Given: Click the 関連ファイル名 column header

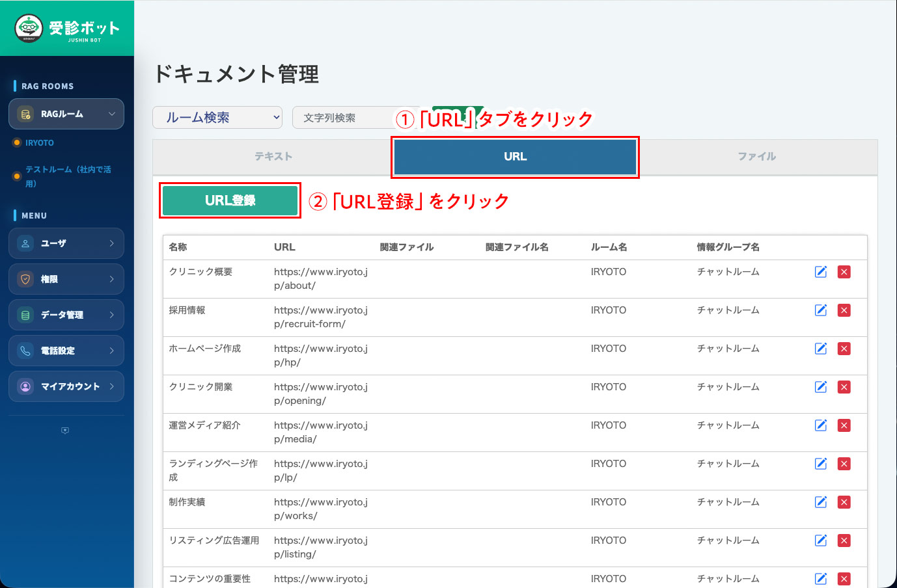Looking at the screenshot, I should coord(517,247).
